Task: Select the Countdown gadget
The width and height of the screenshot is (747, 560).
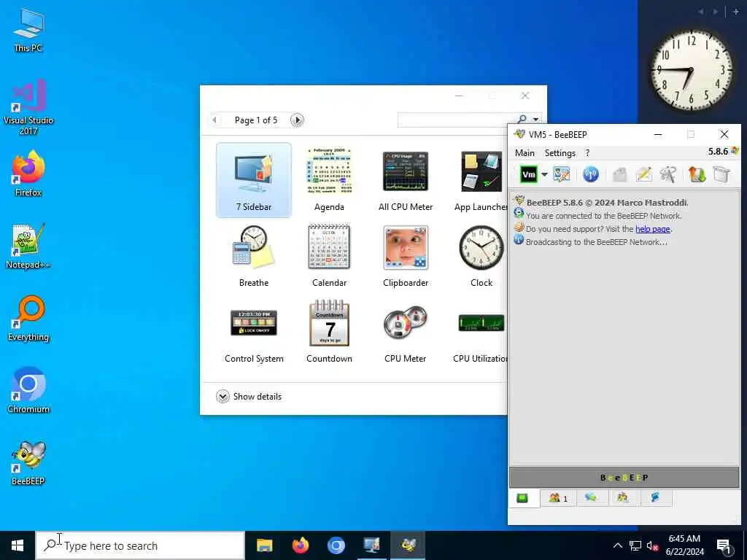Action: point(329,332)
